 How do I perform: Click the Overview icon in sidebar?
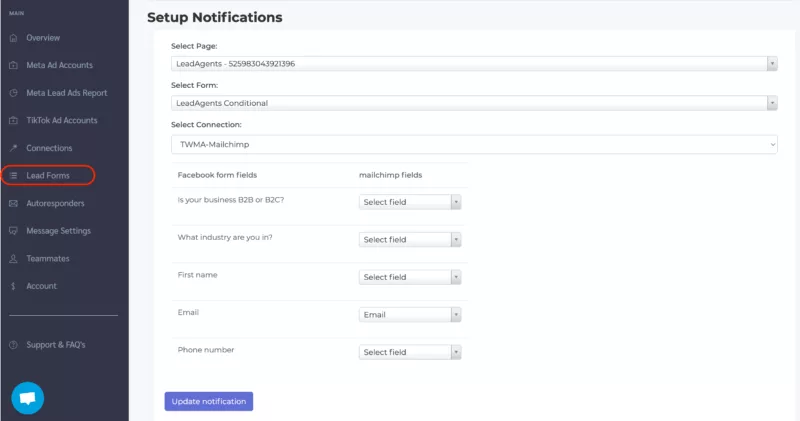coord(13,38)
